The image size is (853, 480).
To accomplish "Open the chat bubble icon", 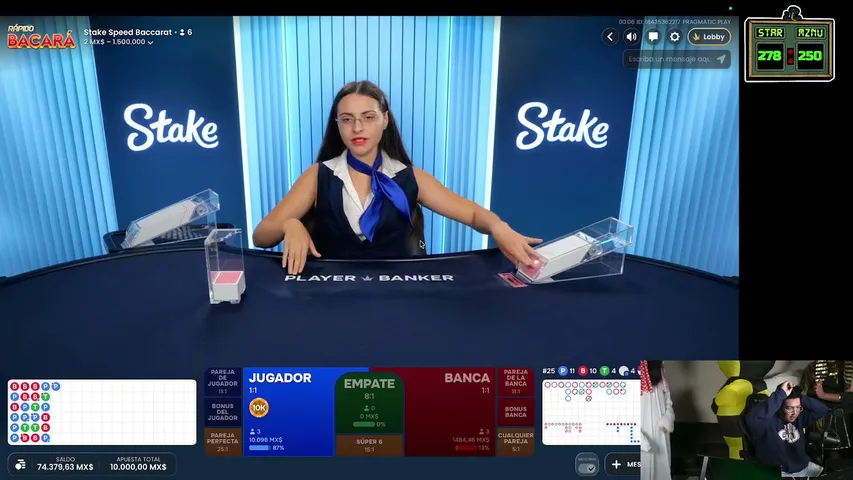I will coord(653,36).
